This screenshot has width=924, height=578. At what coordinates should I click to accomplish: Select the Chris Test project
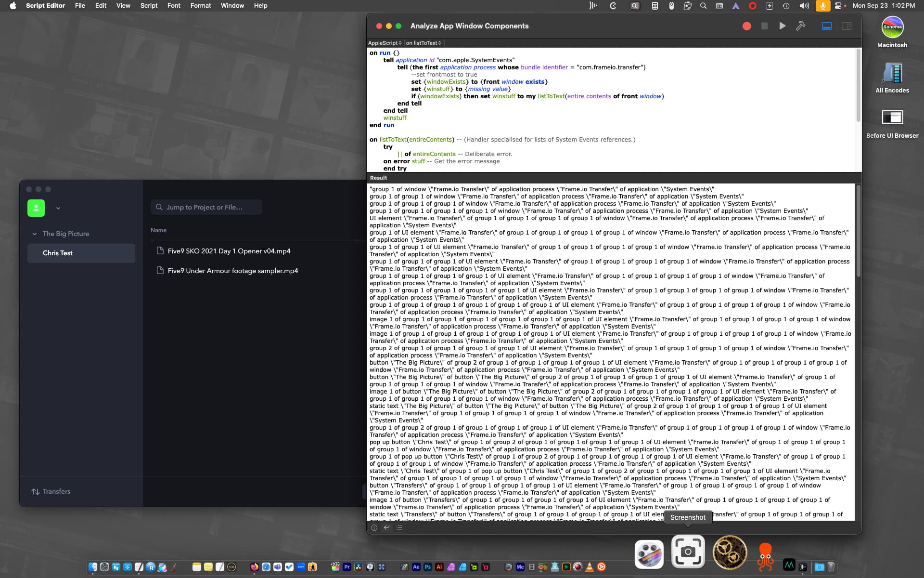click(x=81, y=253)
